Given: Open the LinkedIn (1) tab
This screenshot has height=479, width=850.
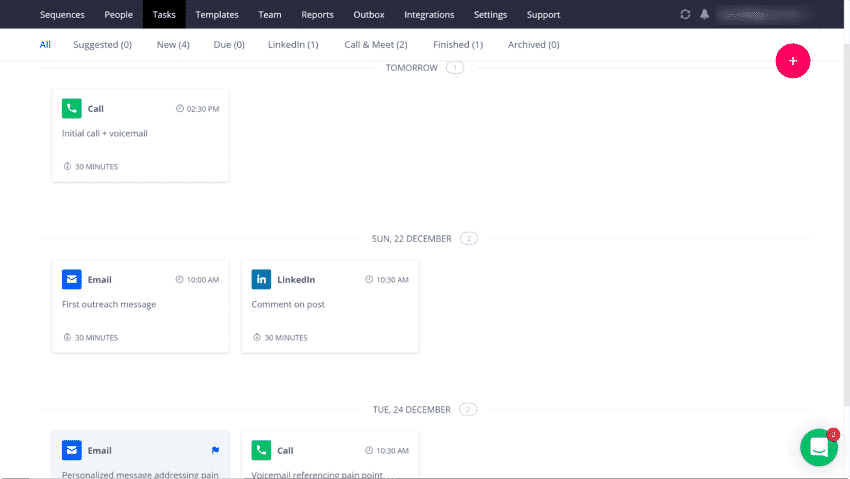Looking at the screenshot, I should [293, 44].
